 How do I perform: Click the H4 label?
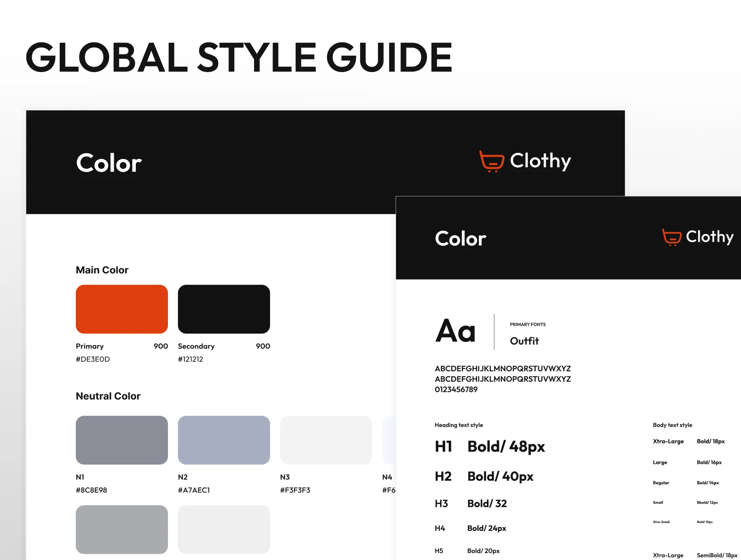(x=440, y=528)
